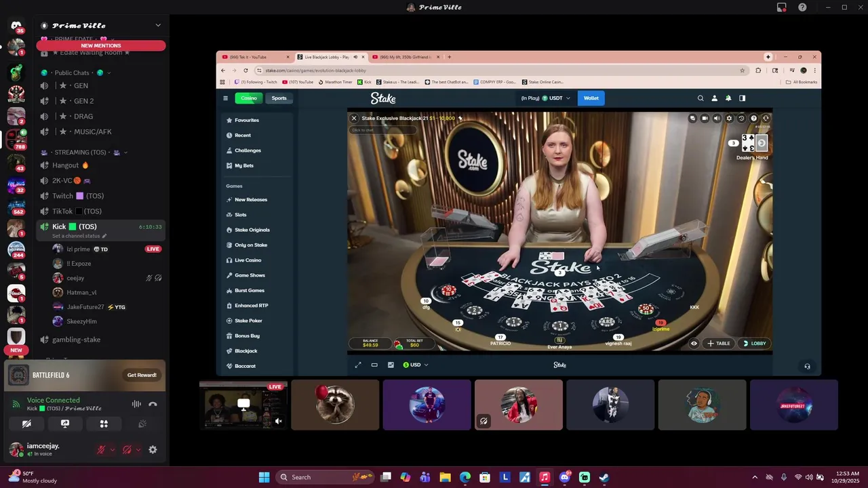
Task: Toggle blackjack video camera icon
Action: 705,118
